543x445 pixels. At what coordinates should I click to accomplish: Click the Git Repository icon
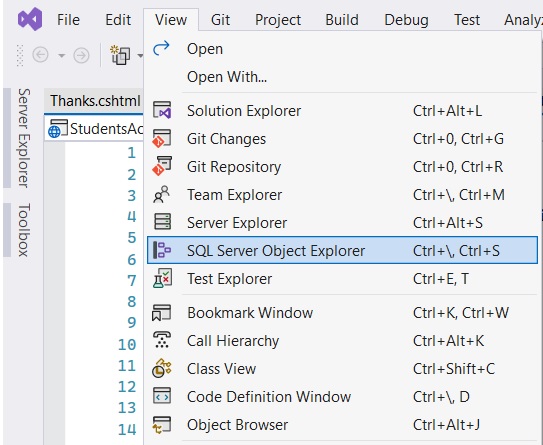[161, 166]
